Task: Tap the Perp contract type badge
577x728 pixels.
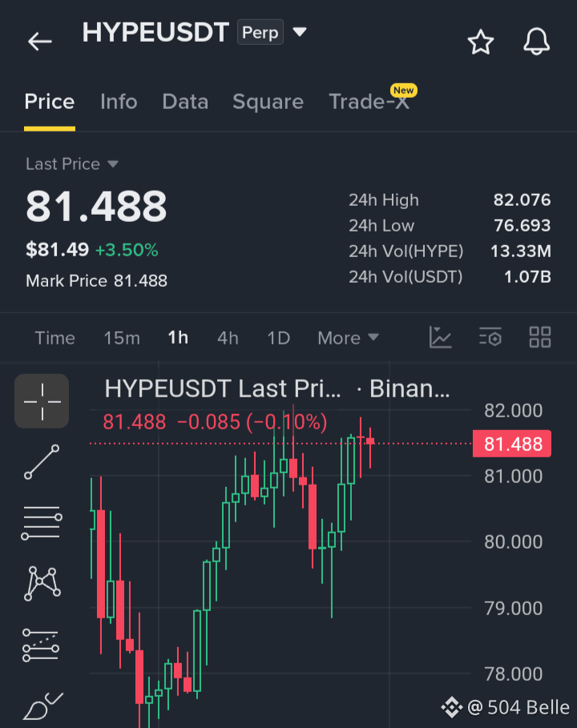Action: click(x=260, y=32)
